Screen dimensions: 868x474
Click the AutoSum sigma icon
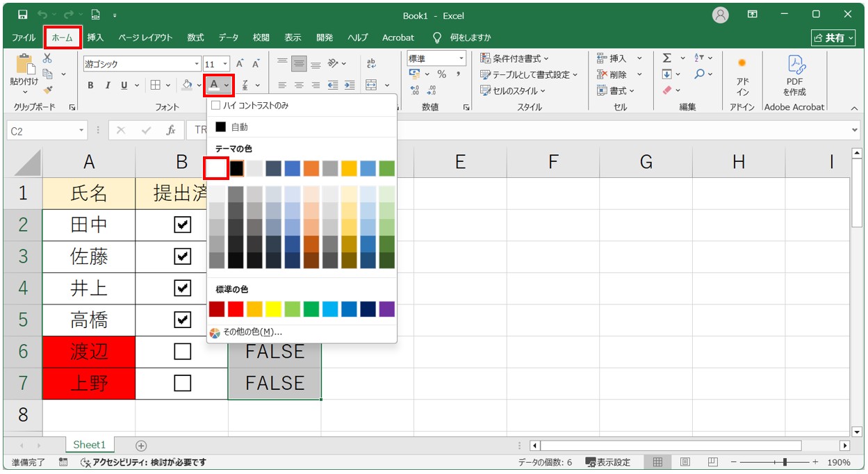[x=666, y=58]
